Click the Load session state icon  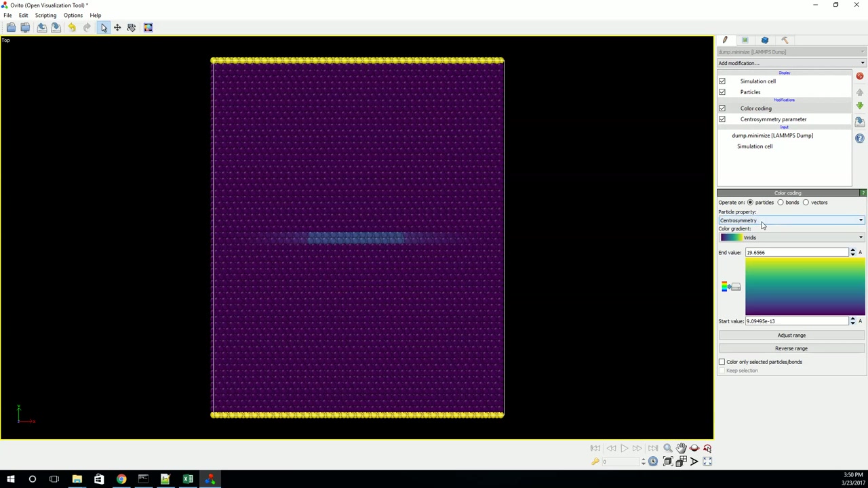click(x=42, y=28)
